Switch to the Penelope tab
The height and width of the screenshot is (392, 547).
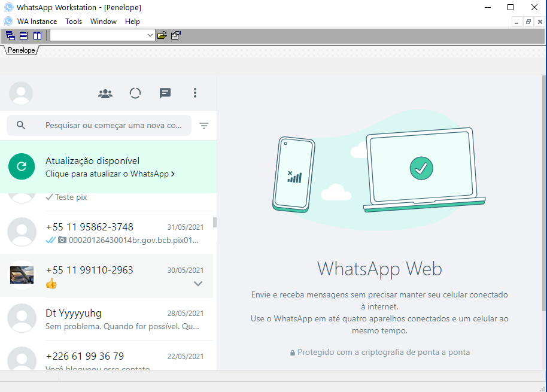[x=22, y=50]
